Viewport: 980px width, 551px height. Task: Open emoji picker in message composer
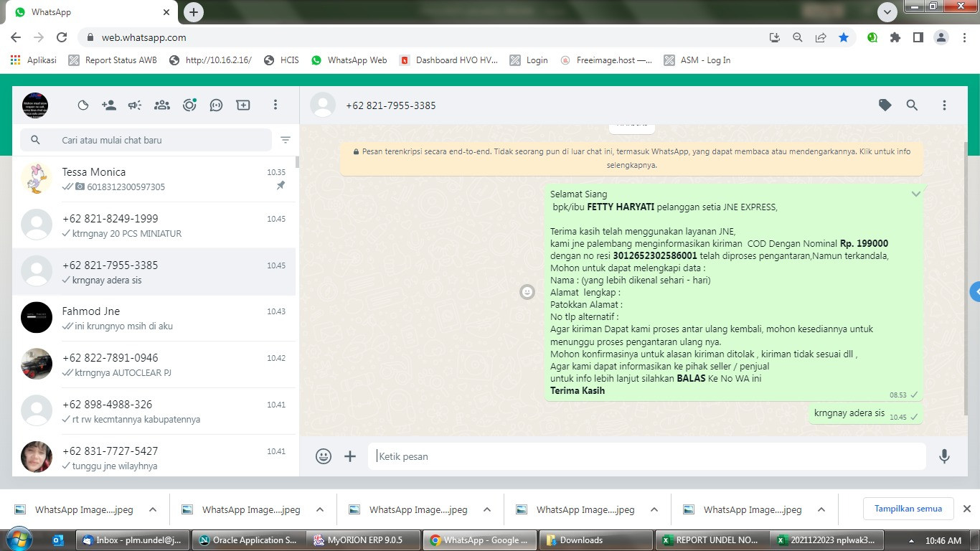(x=324, y=456)
